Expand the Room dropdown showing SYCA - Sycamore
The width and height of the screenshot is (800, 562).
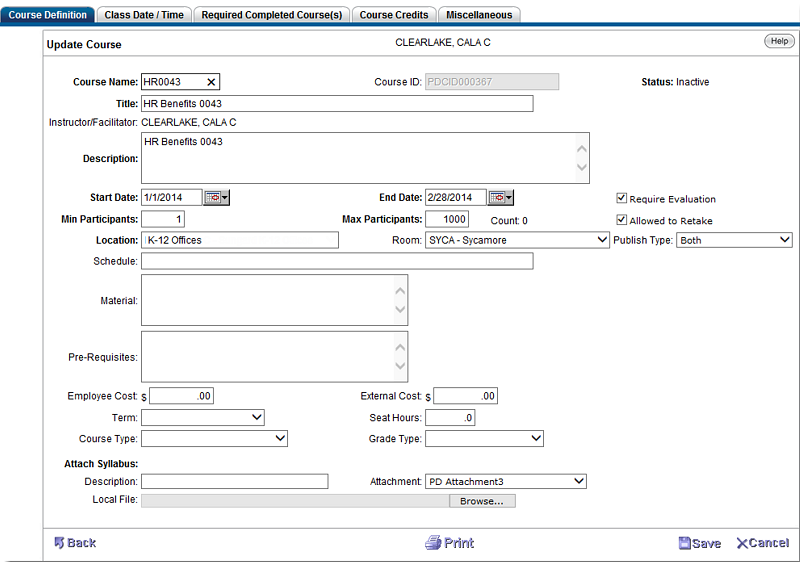click(x=517, y=240)
